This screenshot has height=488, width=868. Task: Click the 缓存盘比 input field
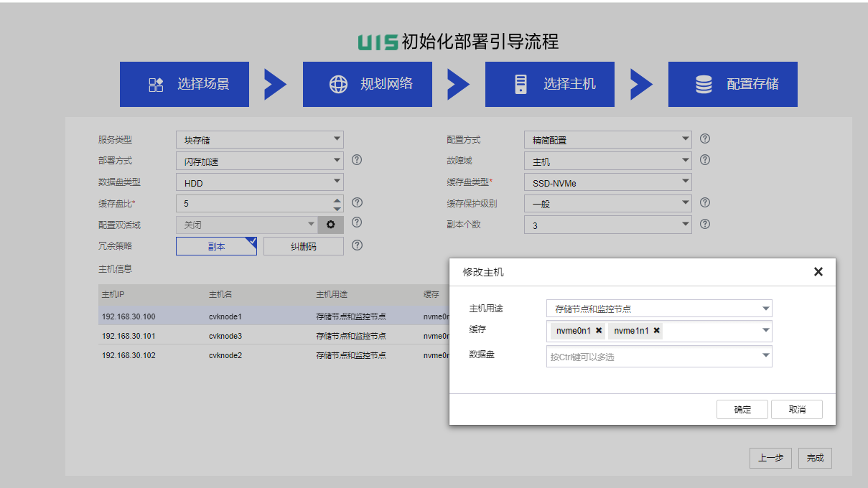[x=253, y=204]
